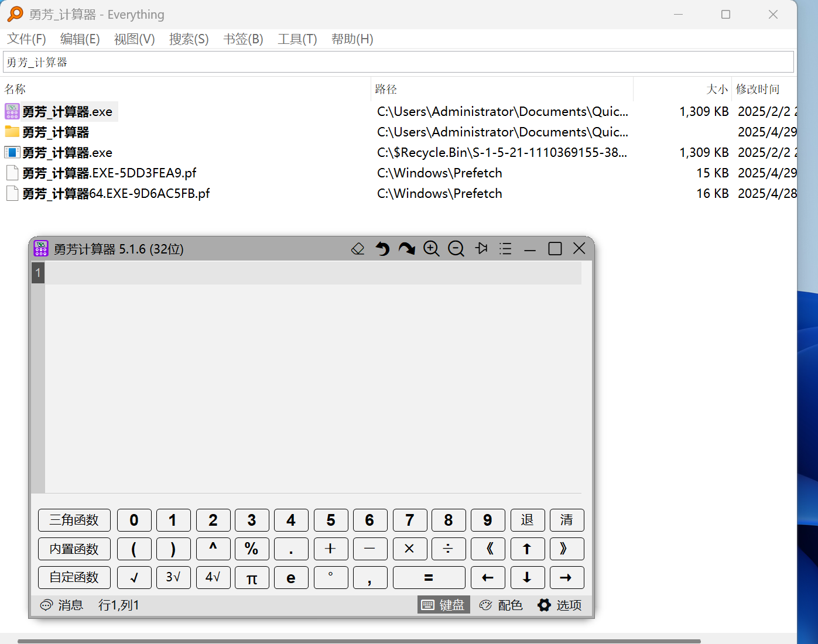818x644 pixels.
Task: Expand the 三角函数 function list
Action: point(74,520)
